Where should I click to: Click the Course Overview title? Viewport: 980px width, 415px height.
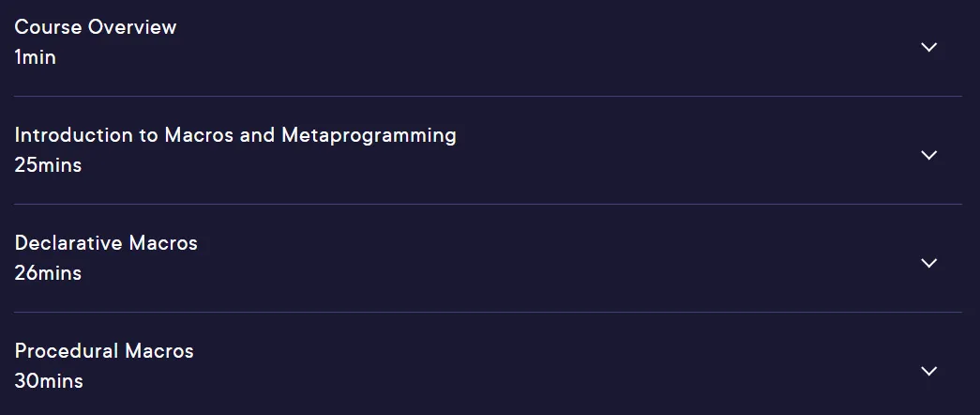(x=96, y=27)
